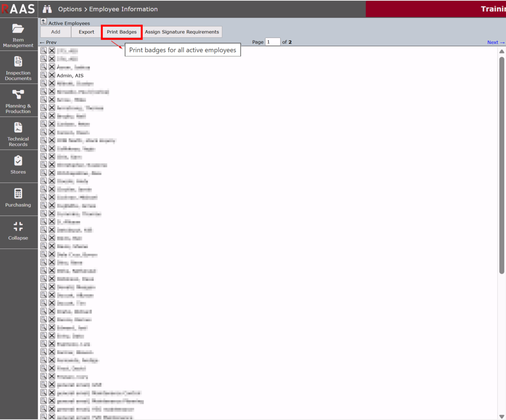The width and height of the screenshot is (506, 420).
Task: Open the Purchasing module
Action: coord(18,200)
